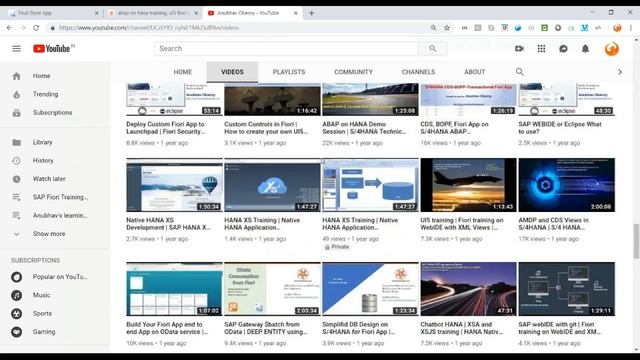Screen dimensions: 640x360
Task: Click the Library label in sidebar
Action: click(42, 142)
